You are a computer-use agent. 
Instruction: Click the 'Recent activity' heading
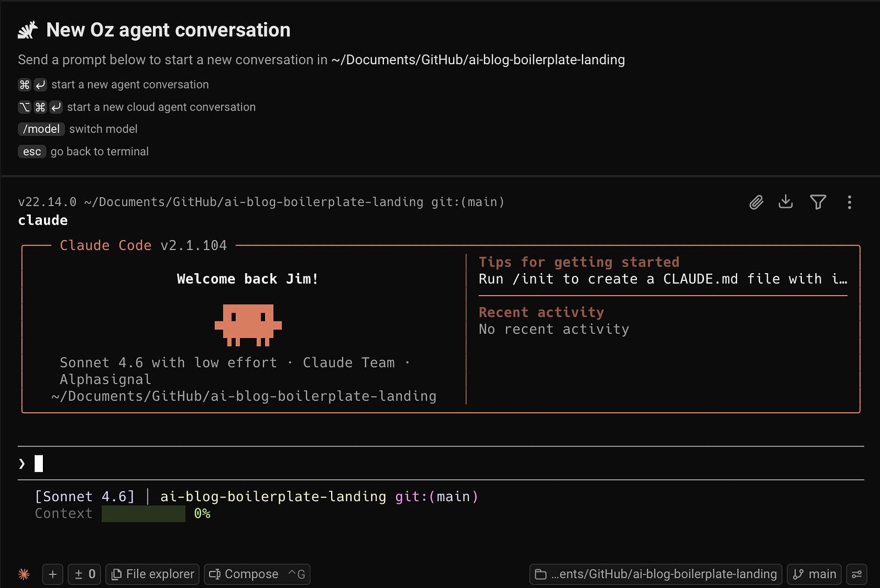click(541, 312)
